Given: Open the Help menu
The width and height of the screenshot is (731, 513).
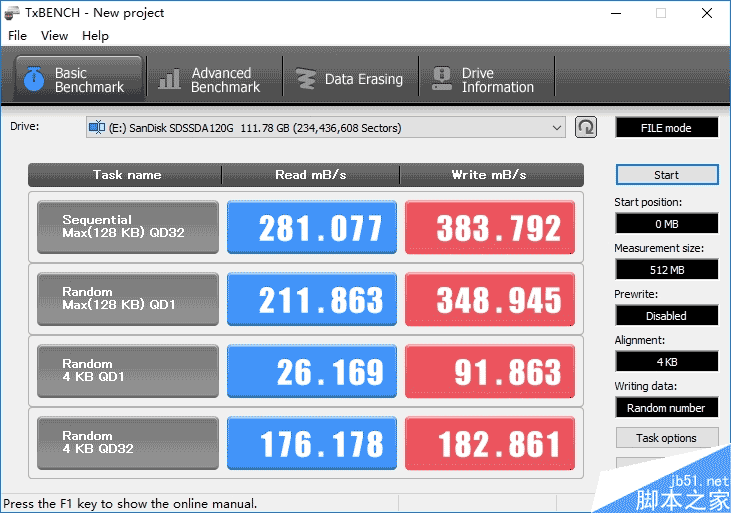Looking at the screenshot, I should tap(95, 35).
